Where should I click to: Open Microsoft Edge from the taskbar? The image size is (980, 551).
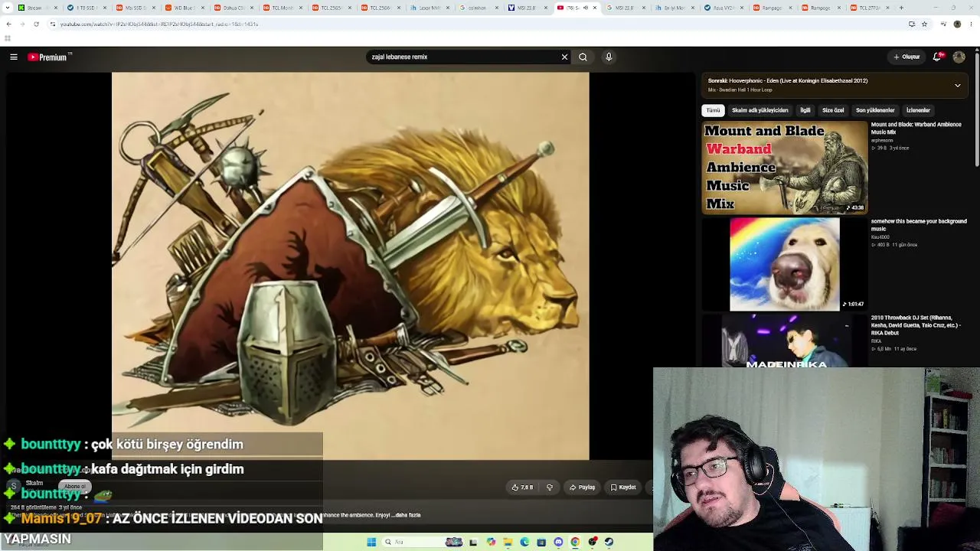click(x=524, y=542)
